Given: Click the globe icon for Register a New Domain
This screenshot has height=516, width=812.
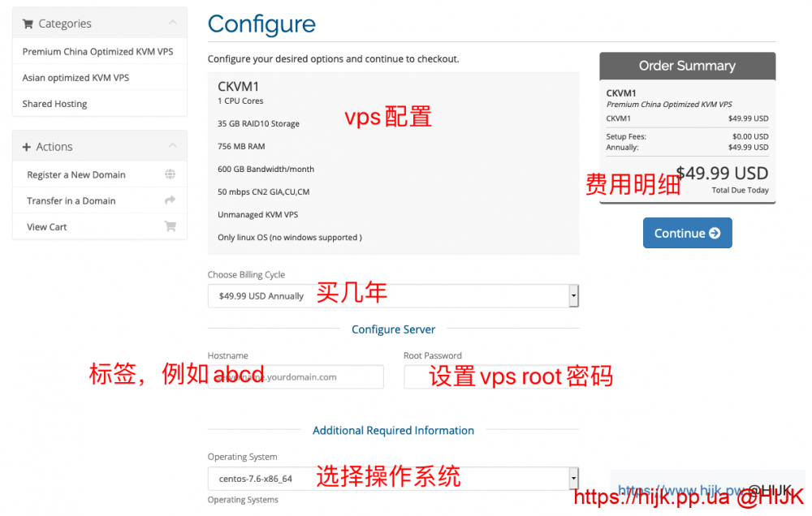Looking at the screenshot, I should 170,174.
